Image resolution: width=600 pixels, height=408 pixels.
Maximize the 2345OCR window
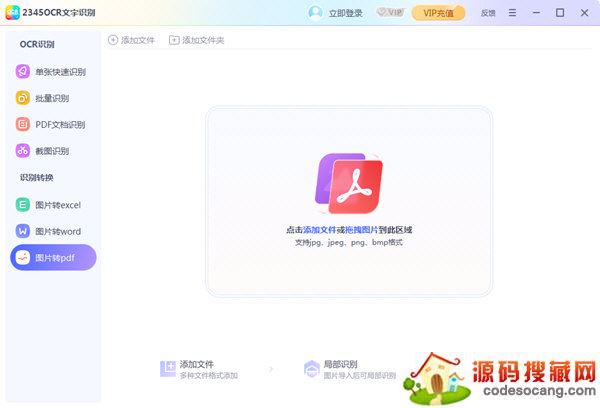coord(560,13)
